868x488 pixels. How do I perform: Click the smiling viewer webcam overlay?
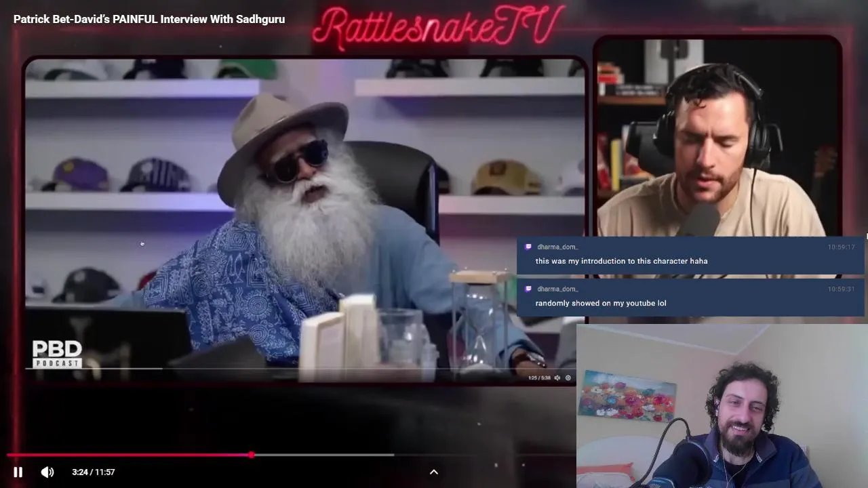(722, 405)
